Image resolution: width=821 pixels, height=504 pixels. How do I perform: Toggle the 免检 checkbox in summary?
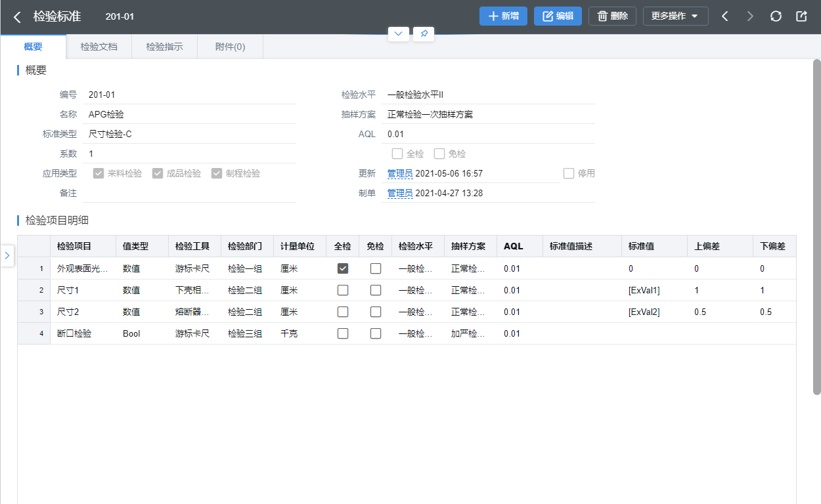(439, 154)
